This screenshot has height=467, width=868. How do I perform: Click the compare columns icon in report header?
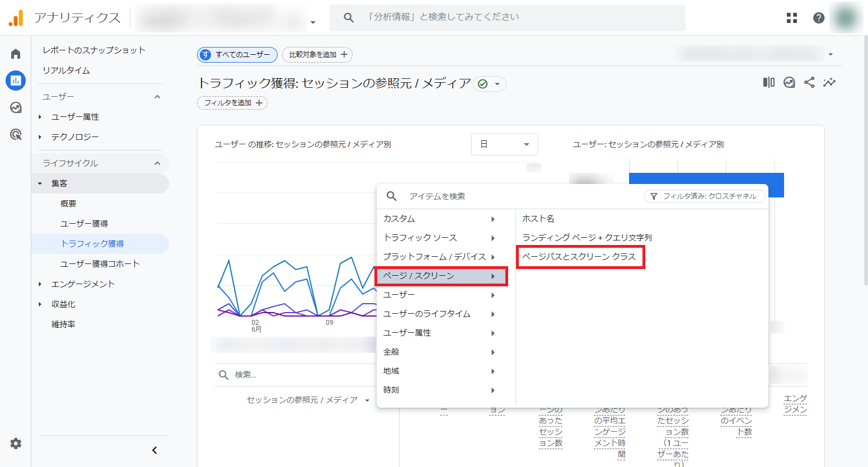(769, 82)
